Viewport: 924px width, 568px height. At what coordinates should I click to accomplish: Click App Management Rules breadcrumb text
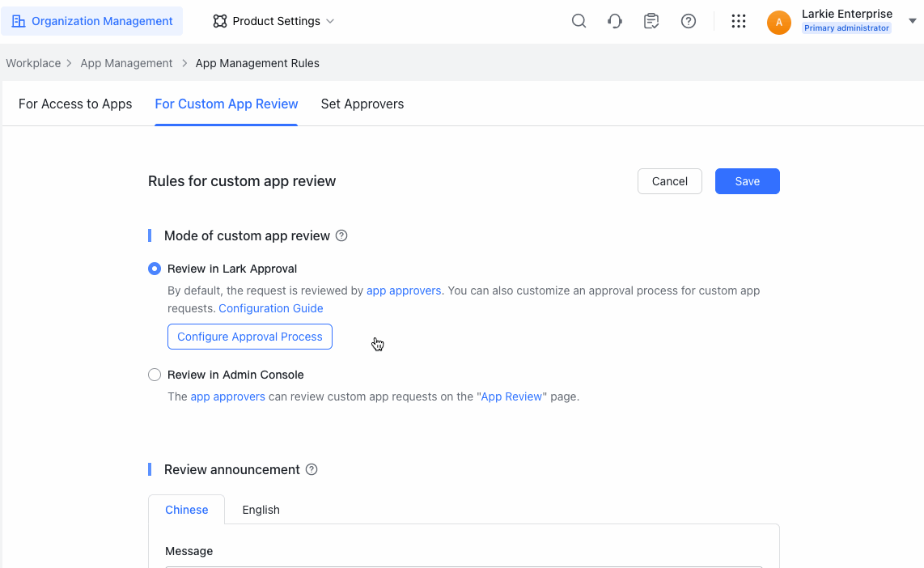(257, 63)
